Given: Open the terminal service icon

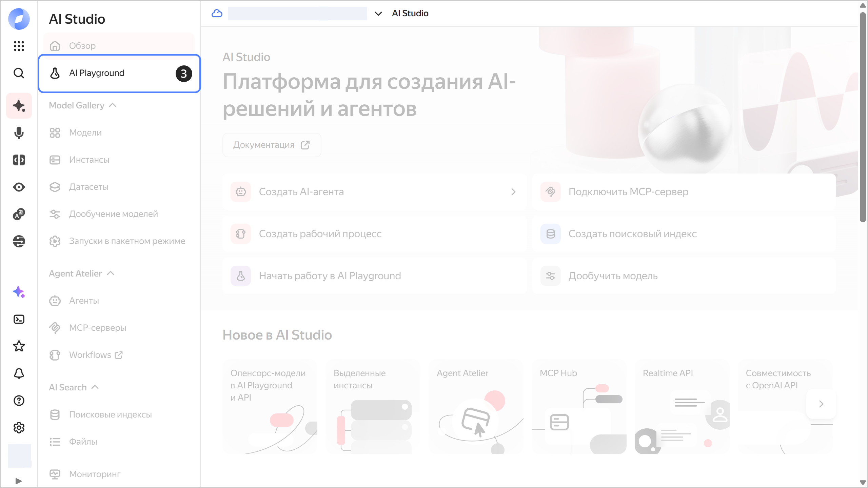Looking at the screenshot, I should 19,319.
